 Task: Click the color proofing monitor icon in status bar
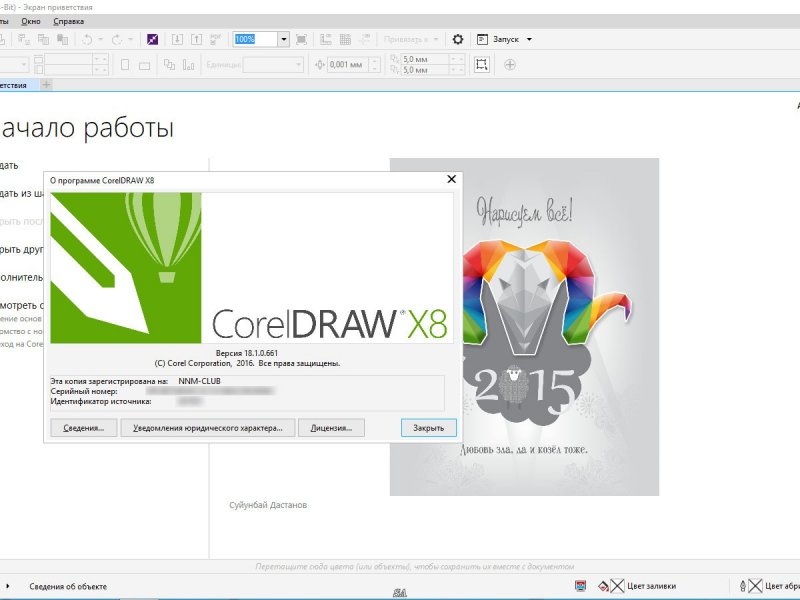click(580, 586)
